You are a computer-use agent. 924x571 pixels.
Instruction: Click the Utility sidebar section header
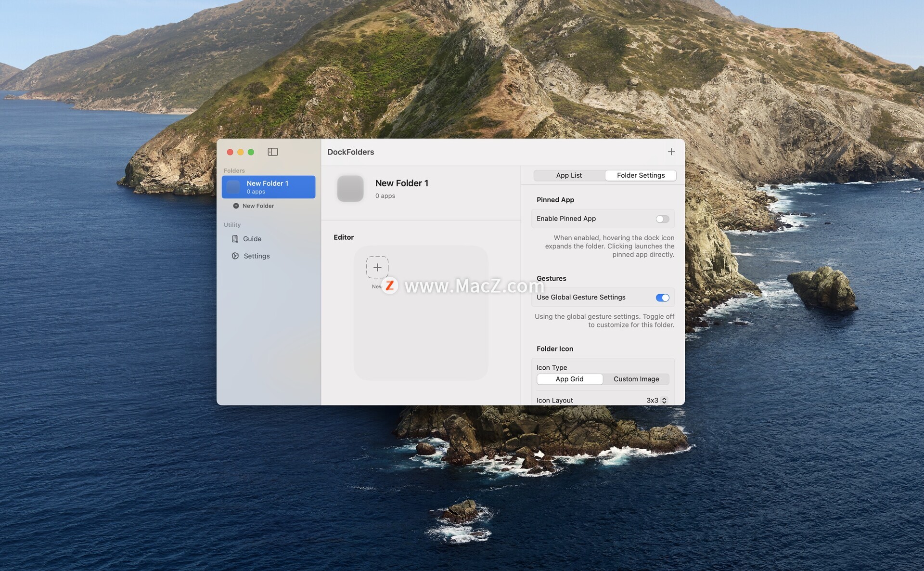point(232,225)
